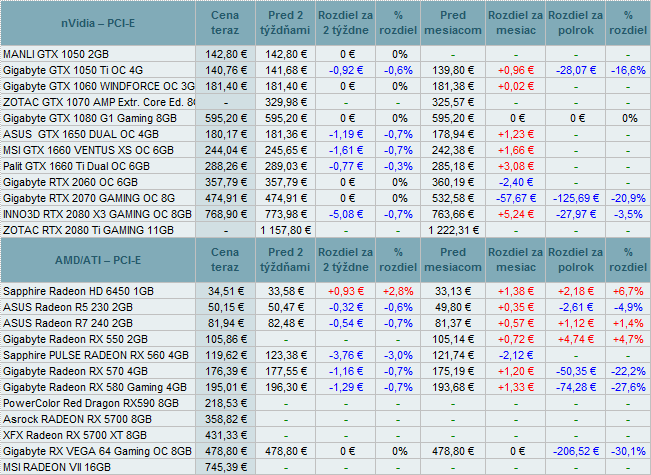Select the percent value +2,8%
The image size is (651, 475).
tap(398, 291)
